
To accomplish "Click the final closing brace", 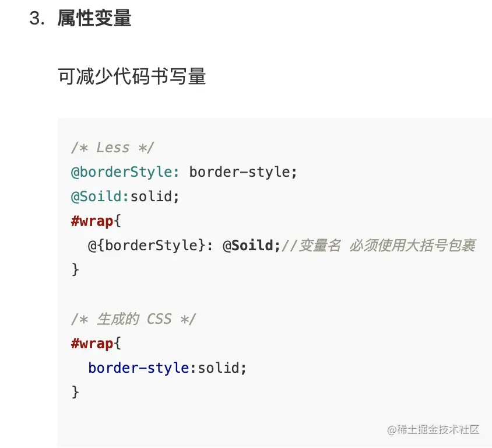I will 75,392.
